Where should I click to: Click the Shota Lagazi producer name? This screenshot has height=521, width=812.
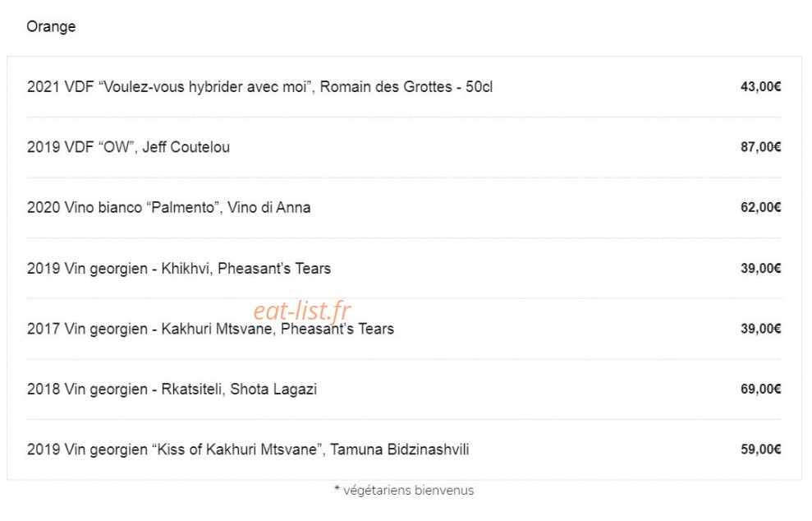tap(273, 390)
